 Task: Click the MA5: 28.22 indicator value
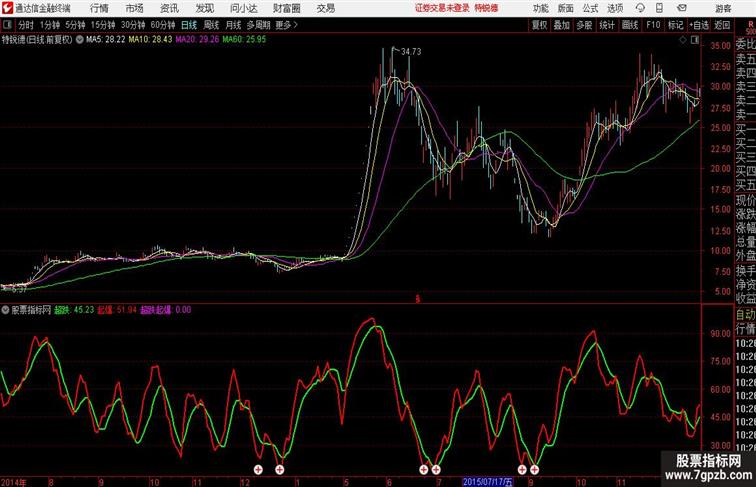[x=106, y=40]
